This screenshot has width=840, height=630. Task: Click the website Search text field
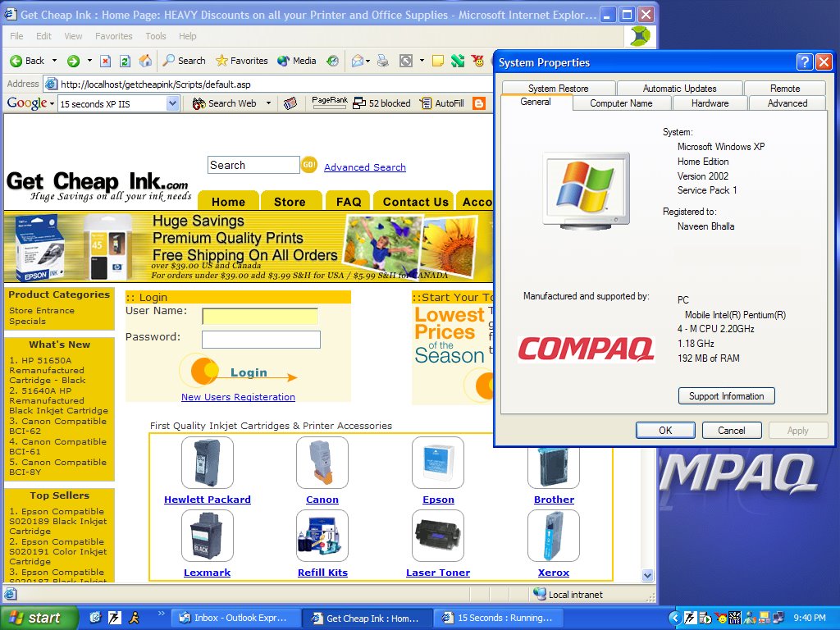tap(253, 165)
